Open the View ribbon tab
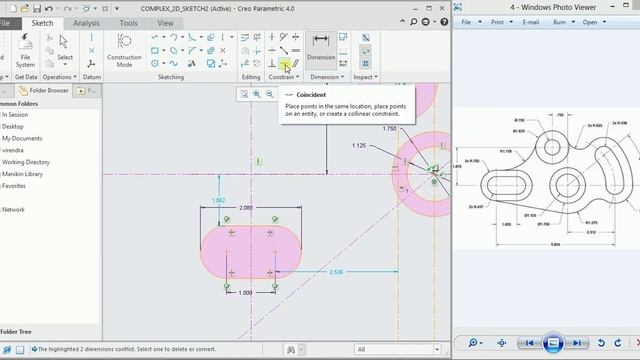The width and height of the screenshot is (640, 360). 165,23
